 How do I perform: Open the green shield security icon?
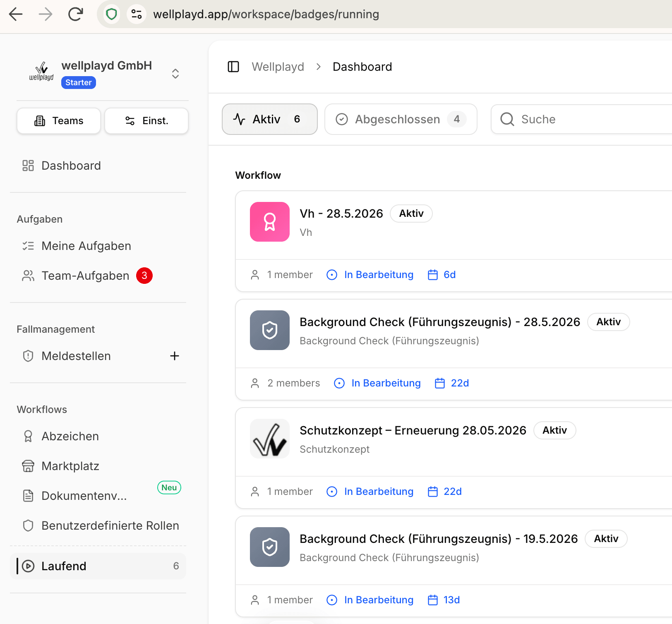[111, 14]
